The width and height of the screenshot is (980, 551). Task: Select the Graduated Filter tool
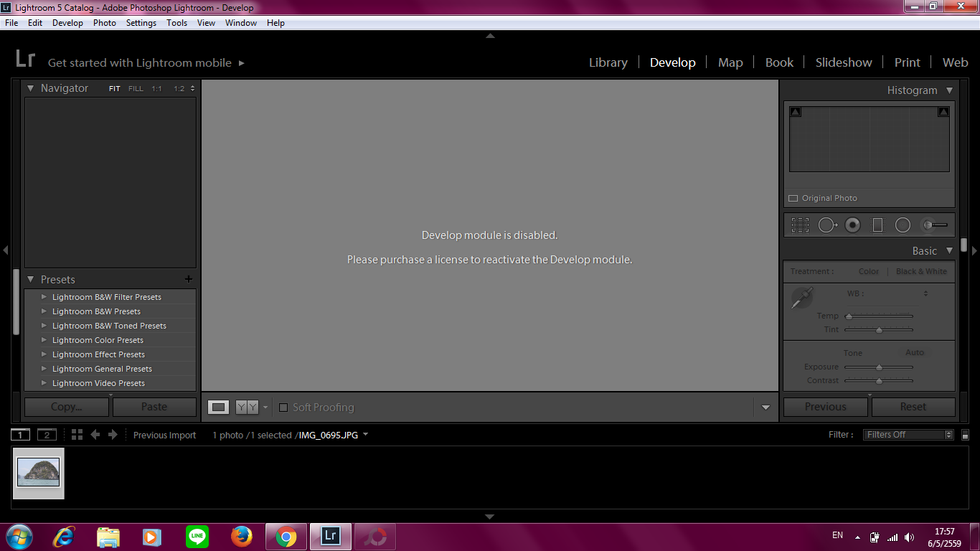click(x=877, y=225)
